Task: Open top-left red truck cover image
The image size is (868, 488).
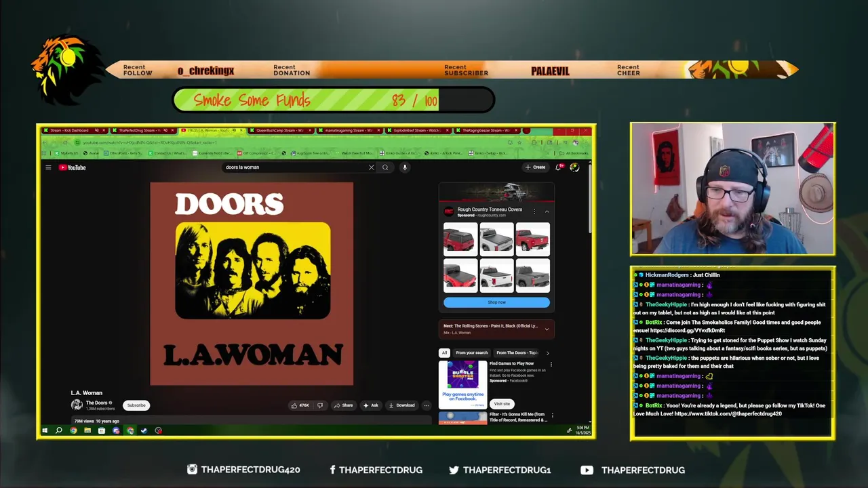Action: 460,240
